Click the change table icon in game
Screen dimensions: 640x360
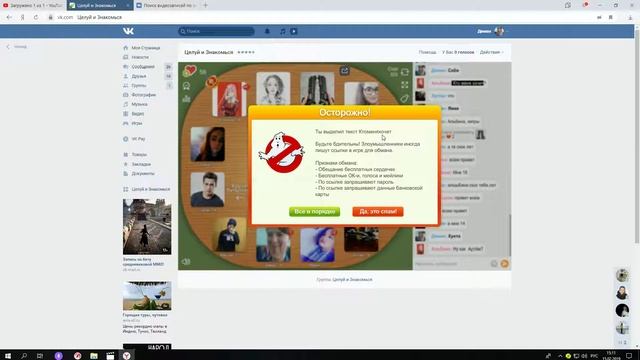click(x=404, y=72)
